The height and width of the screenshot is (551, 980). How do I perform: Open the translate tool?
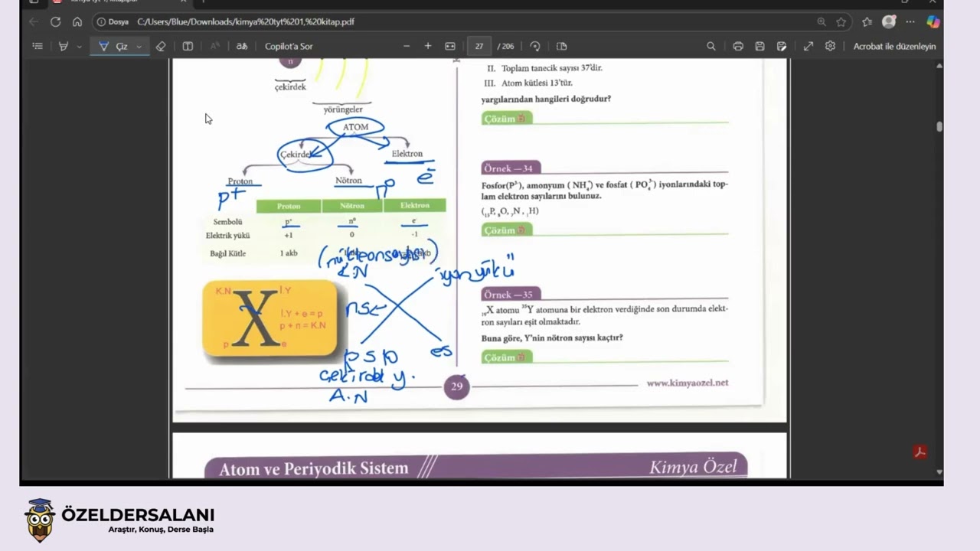(x=242, y=46)
